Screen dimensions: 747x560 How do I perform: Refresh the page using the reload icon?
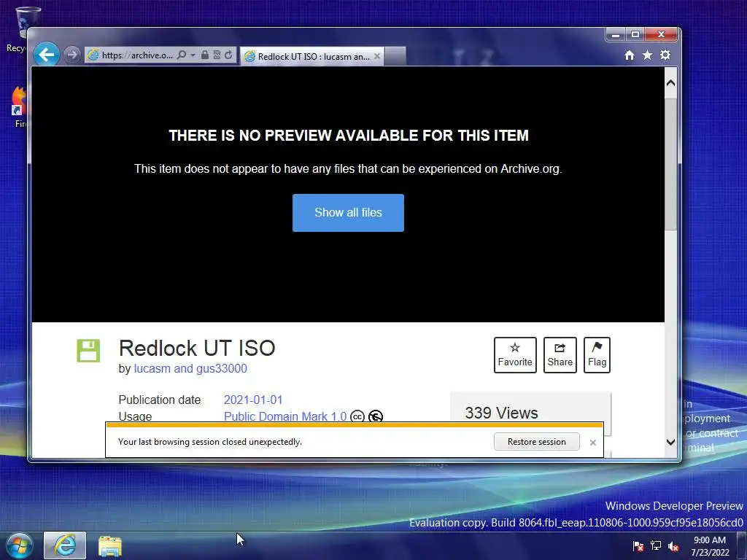coord(228,55)
